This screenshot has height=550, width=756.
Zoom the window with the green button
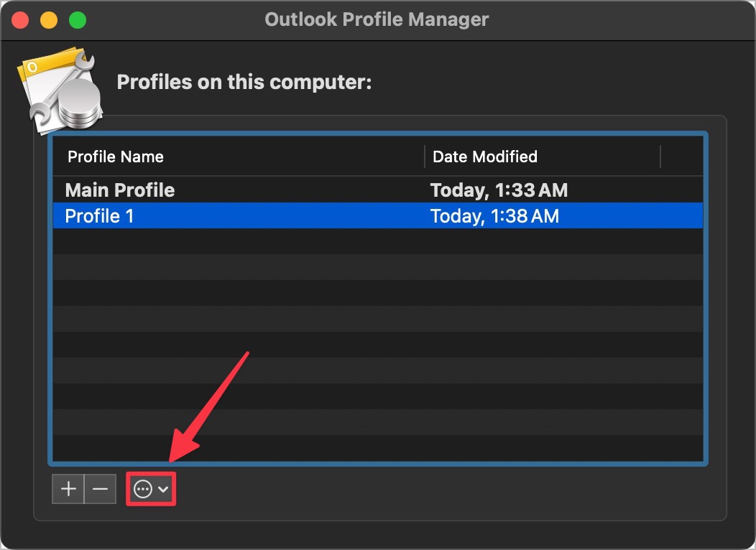tap(77, 19)
